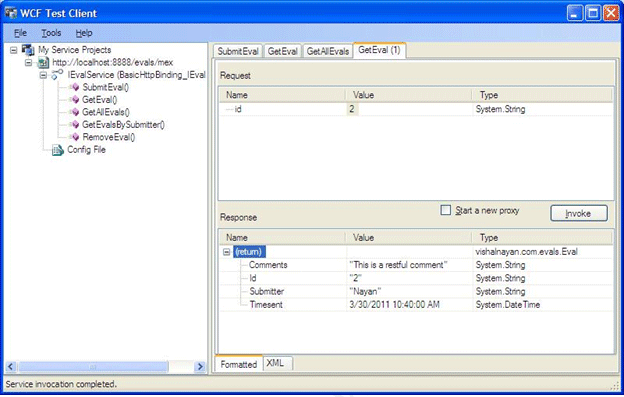This screenshot has width=624, height=397.
Task: Collapse the (return) response row
Action: pos(226,252)
